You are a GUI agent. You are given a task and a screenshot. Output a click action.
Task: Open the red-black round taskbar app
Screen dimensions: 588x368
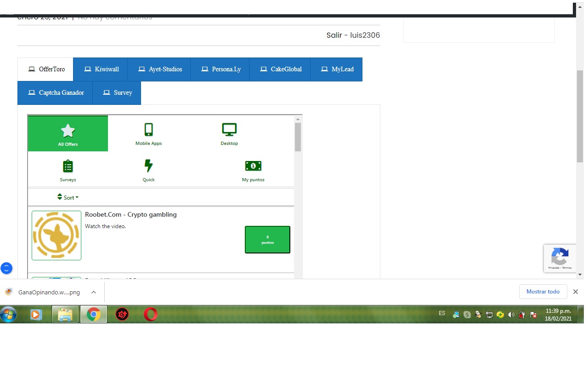pyautogui.click(x=122, y=315)
